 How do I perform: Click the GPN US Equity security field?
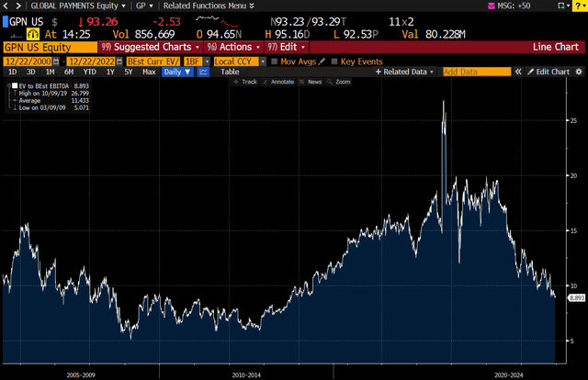coord(50,48)
